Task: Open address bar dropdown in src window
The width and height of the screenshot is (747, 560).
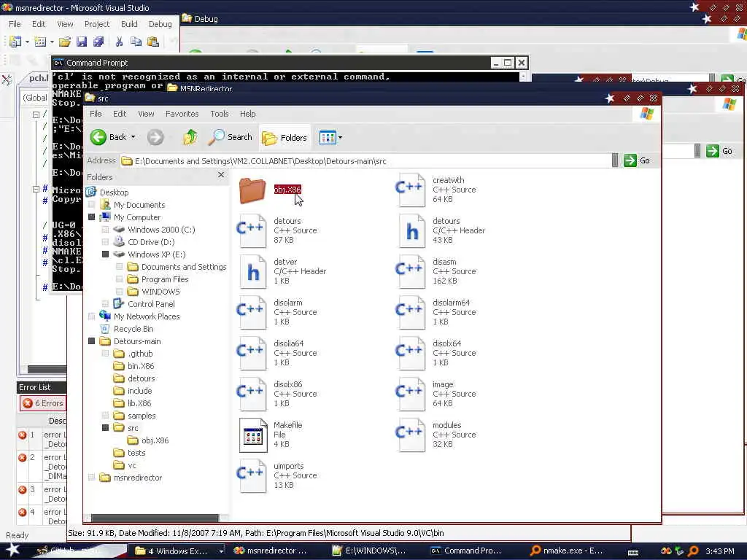Action: pos(615,160)
